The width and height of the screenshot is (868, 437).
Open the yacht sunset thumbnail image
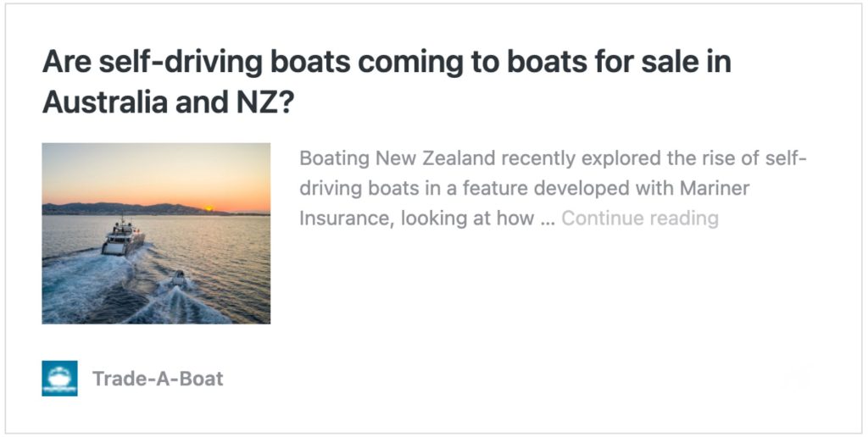[156, 233]
